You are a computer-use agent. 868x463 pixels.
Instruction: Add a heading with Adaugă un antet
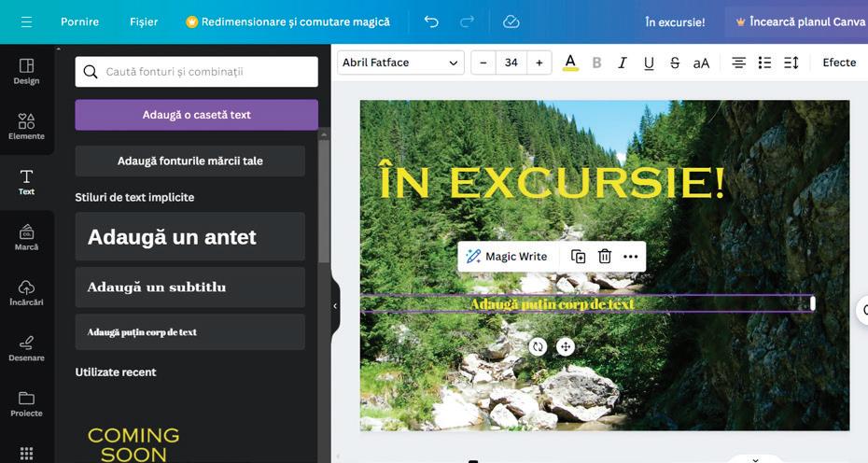tap(189, 236)
